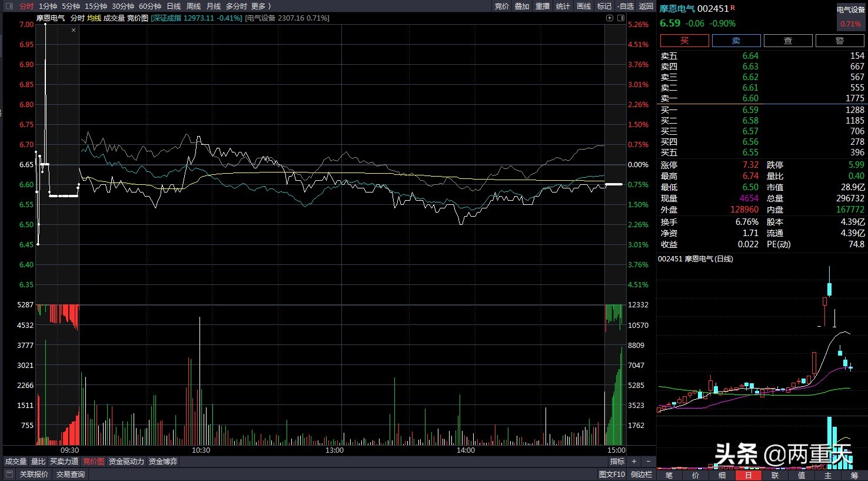Viewport: 868px width, 481px height.
Task: Open the 电气设备 sector box
Action: coord(850,17)
